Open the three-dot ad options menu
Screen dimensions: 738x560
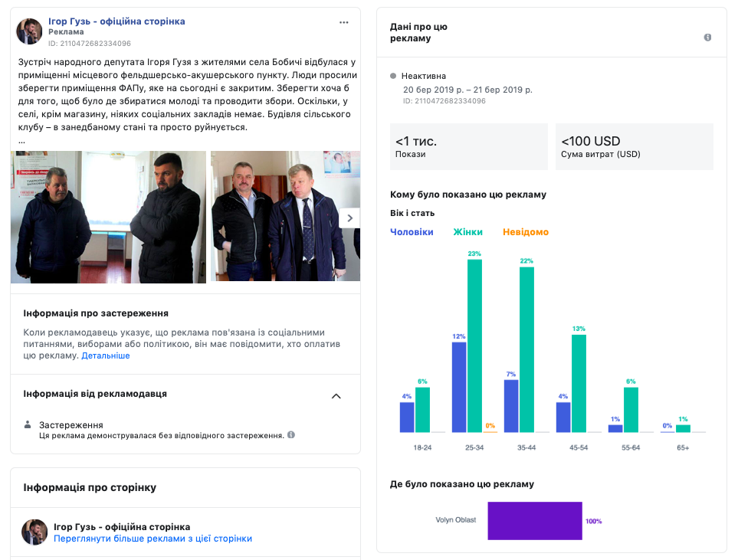[344, 23]
